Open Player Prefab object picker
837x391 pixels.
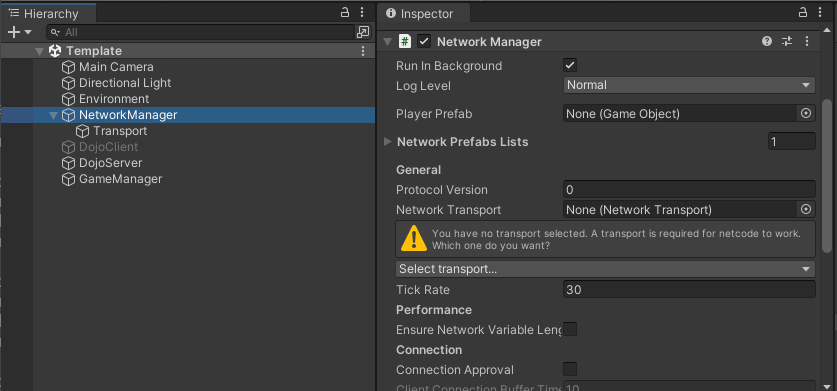tap(806, 114)
